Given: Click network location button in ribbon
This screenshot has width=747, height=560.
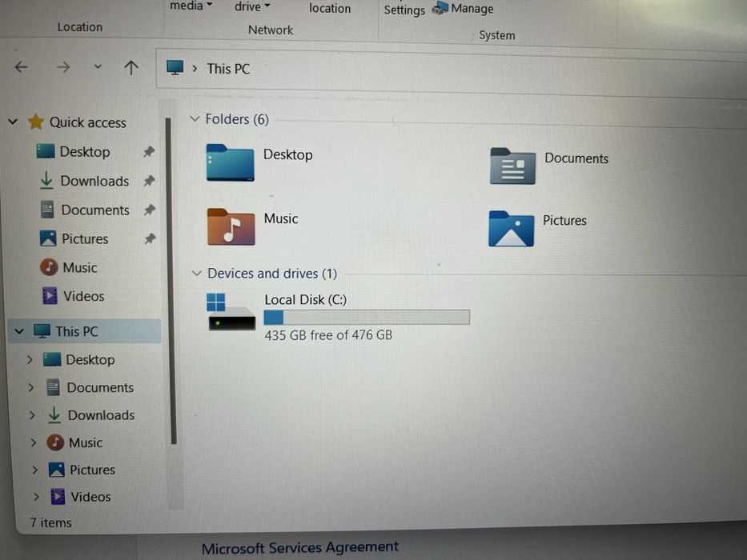Looking at the screenshot, I should (x=330, y=8).
